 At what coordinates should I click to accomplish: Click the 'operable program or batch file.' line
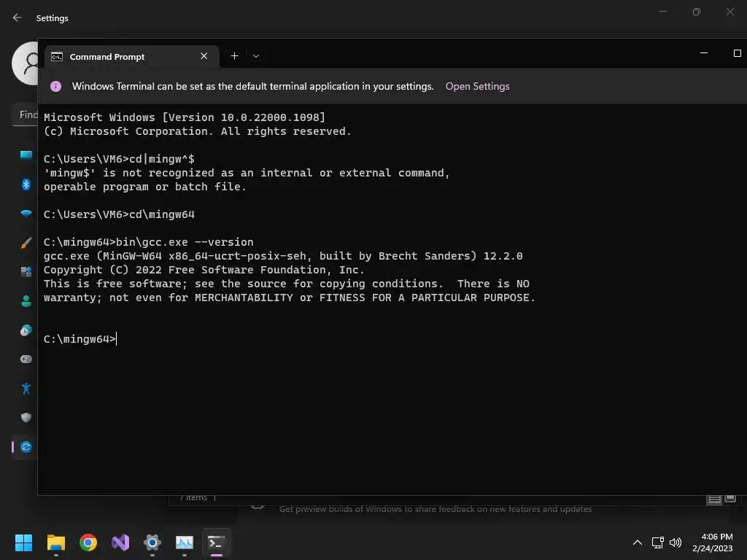[x=145, y=187]
